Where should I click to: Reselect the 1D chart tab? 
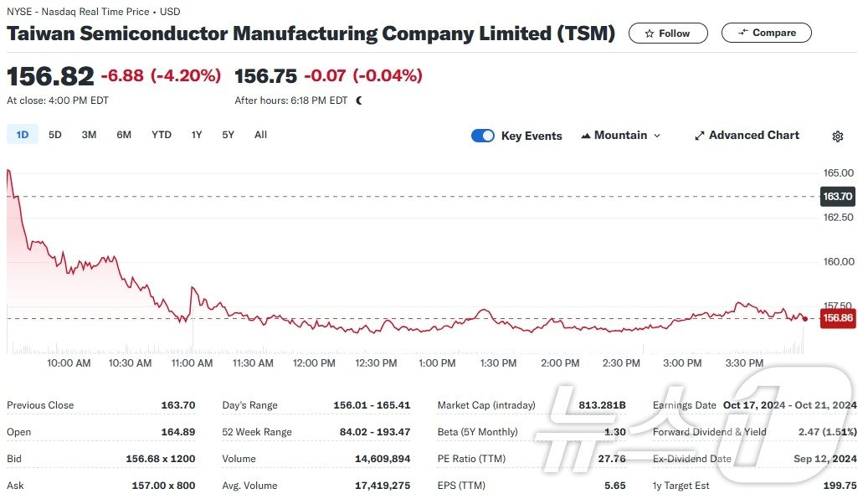[22, 134]
